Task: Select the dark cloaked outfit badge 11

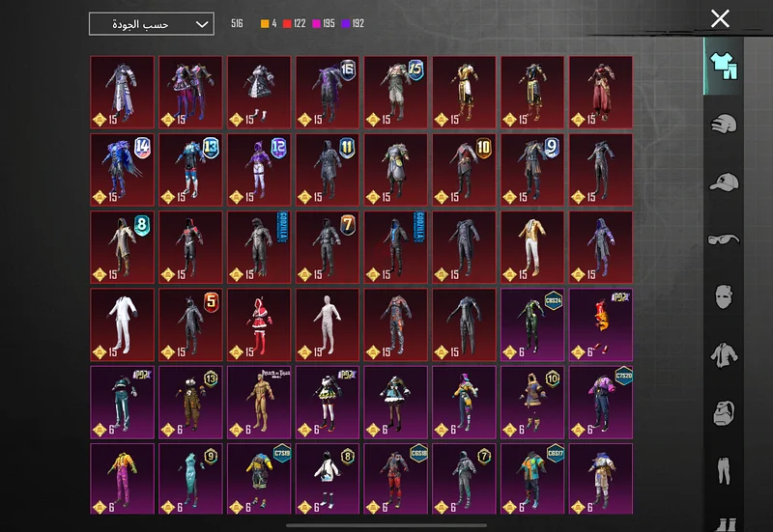Action: pos(328,170)
